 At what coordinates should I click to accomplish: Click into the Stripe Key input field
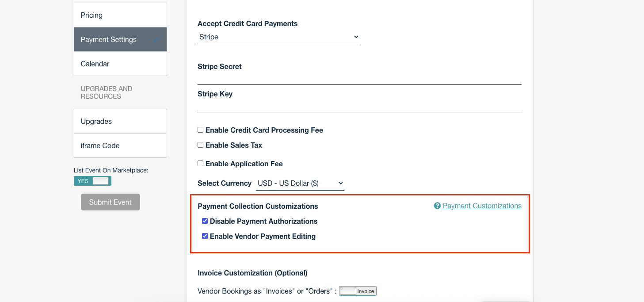[x=359, y=106]
